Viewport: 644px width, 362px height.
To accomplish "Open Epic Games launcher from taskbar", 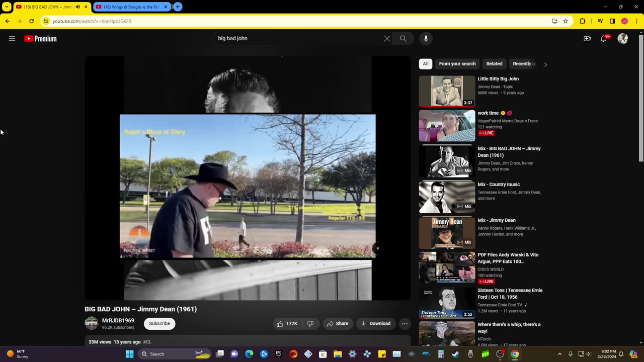I will click(x=279, y=354).
